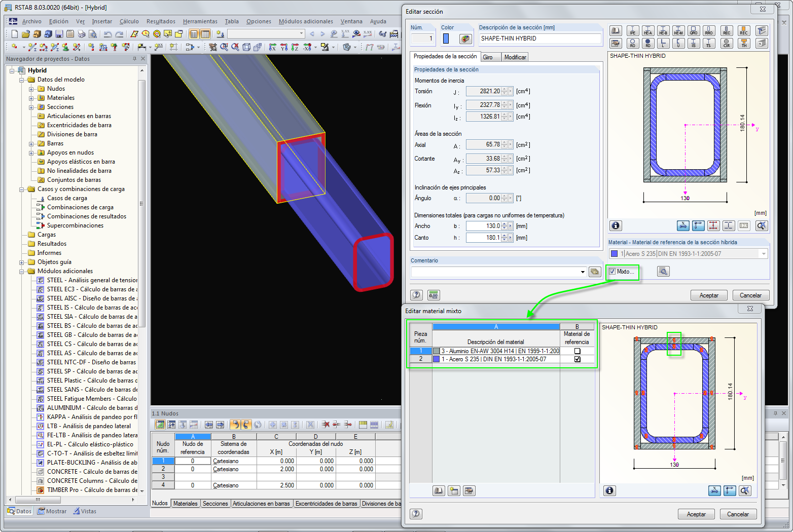The width and height of the screenshot is (793, 532).
Task: Pick the RO round tube section icon
Action: pyautogui.click(x=633, y=44)
